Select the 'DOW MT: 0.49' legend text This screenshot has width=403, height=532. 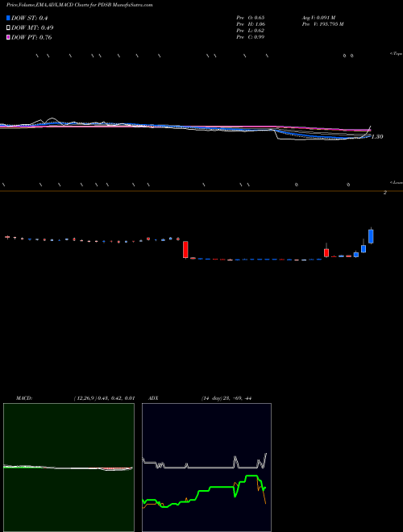tap(32, 28)
